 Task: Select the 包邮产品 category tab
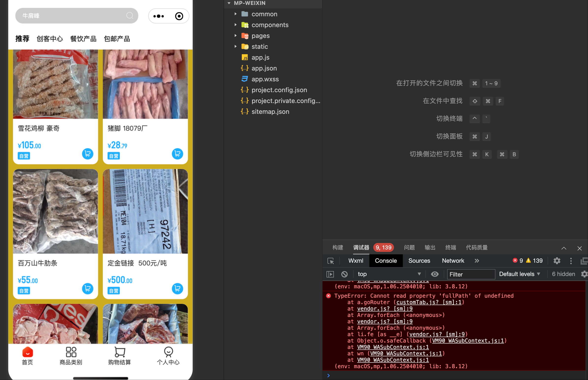click(x=117, y=39)
